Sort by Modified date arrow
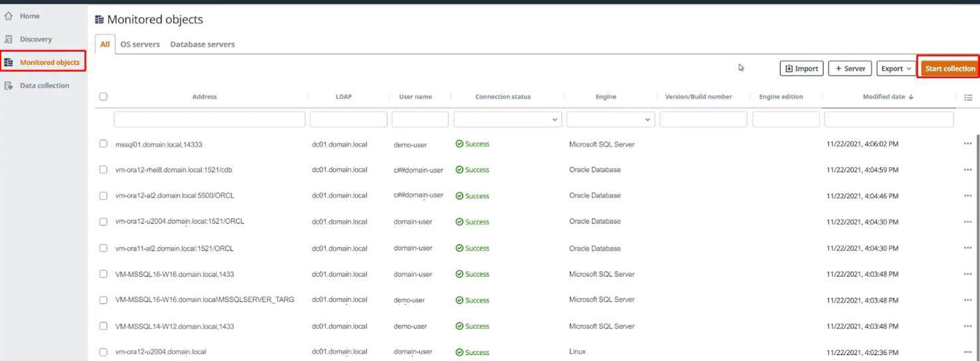980x361 pixels. click(911, 97)
